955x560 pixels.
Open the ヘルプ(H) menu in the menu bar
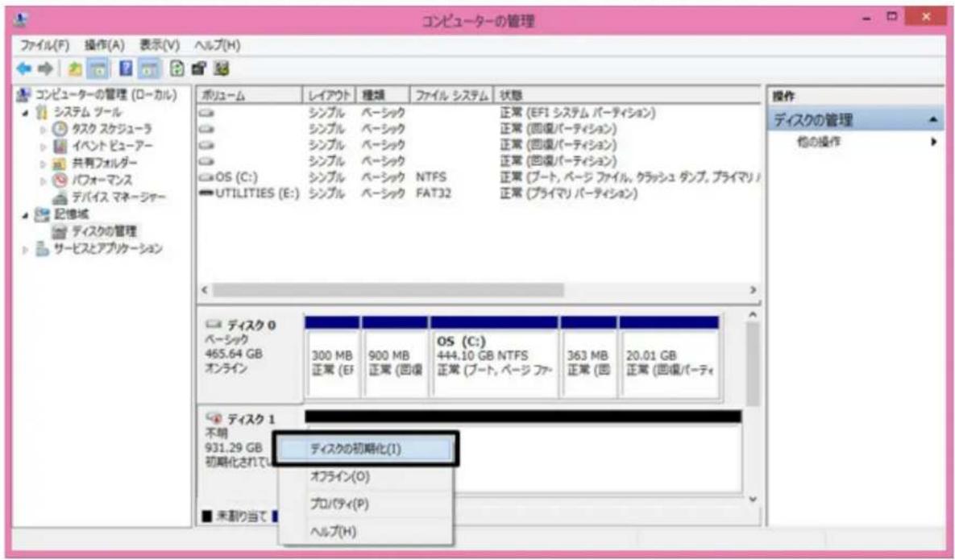coord(218,45)
